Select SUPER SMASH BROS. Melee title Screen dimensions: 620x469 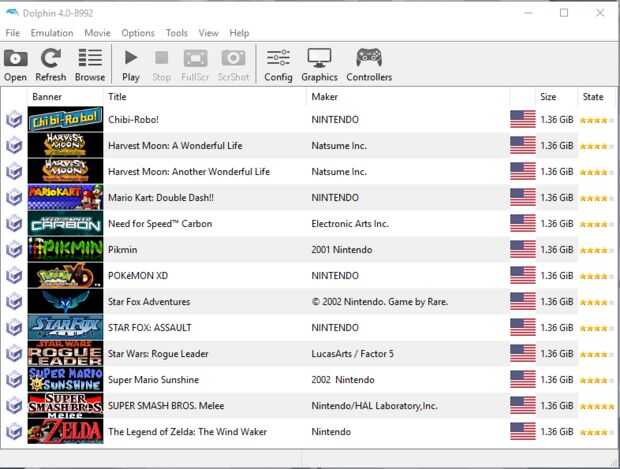click(x=166, y=406)
